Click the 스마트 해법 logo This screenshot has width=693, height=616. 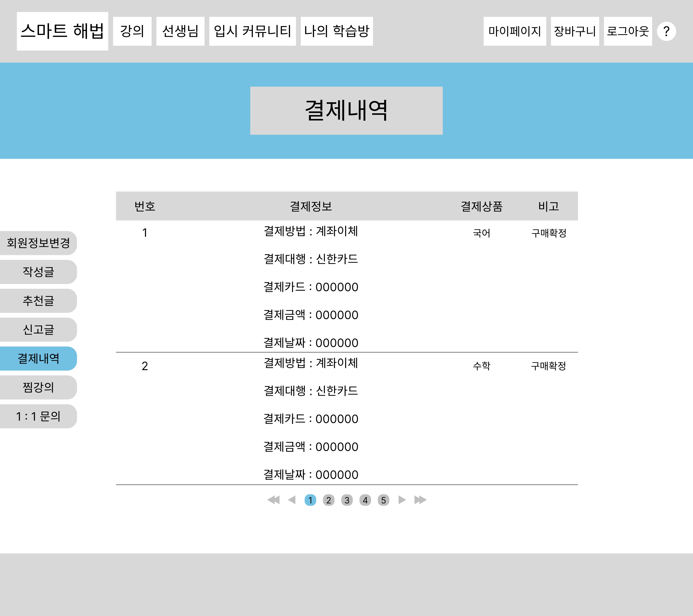pos(62,31)
